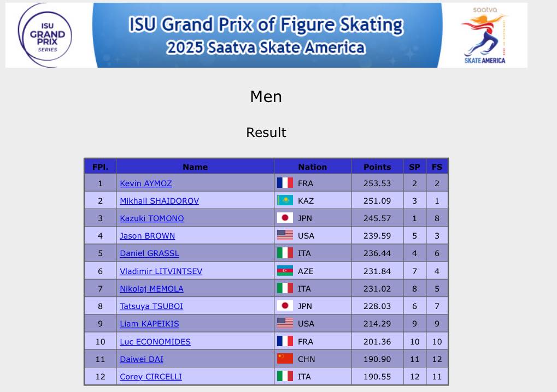Follow the Nikolaj MEMOLA link
This screenshot has height=392, width=557.
click(151, 289)
